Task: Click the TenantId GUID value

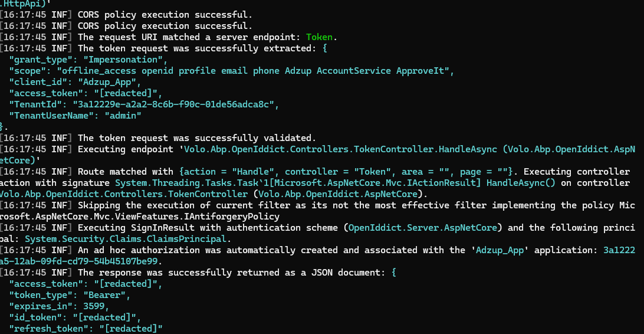Action: click(x=174, y=104)
